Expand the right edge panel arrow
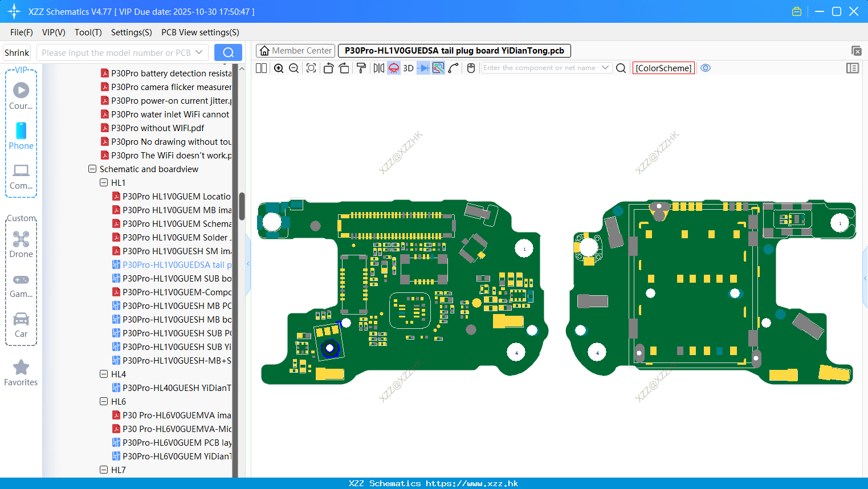The image size is (868, 489). tap(865, 278)
